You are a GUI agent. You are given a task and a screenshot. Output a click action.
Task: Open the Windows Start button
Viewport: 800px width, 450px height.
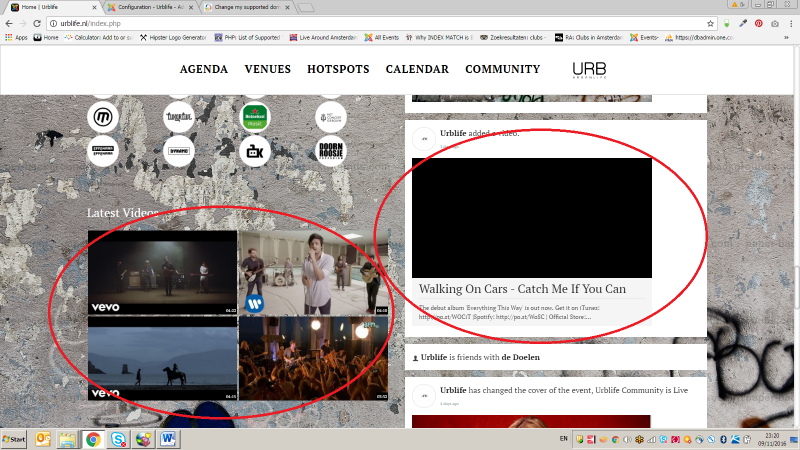pyautogui.click(x=14, y=439)
